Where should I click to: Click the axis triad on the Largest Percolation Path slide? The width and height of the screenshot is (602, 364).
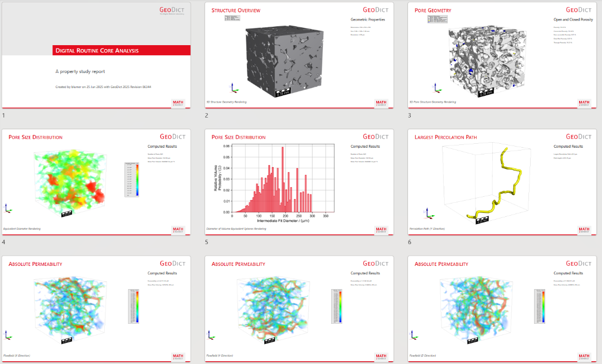tap(427, 212)
